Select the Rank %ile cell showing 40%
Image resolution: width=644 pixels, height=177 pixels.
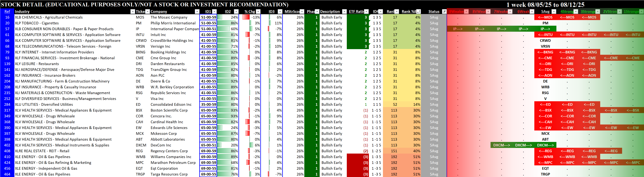[410, 151]
